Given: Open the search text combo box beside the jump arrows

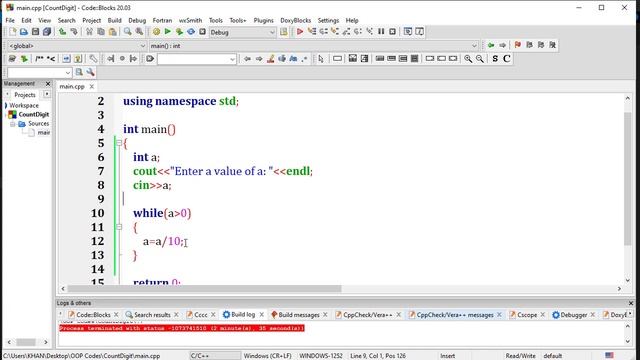Looking at the screenshot, I should (x=197, y=59).
